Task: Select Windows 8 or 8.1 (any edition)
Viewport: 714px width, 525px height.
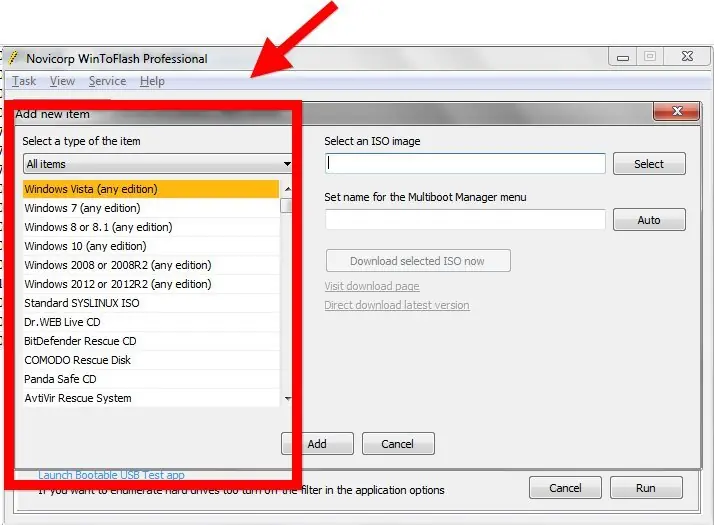Action: pyautogui.click(x=151, y=227)
